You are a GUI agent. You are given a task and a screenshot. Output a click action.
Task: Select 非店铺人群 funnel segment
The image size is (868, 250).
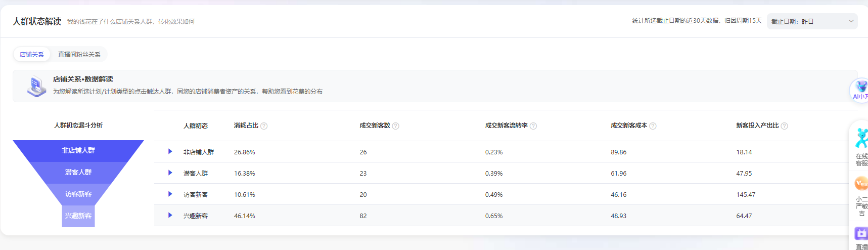(x=78, y=151)
